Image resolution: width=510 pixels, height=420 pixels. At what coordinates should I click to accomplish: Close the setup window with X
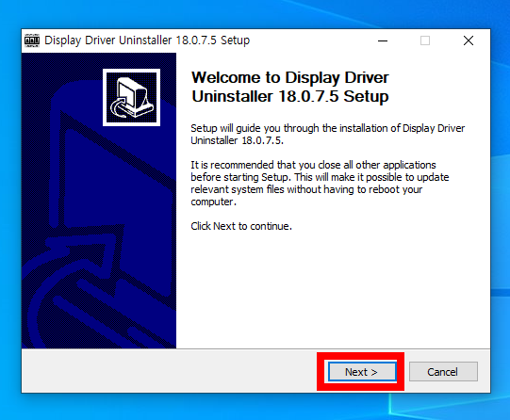[469, 40]
